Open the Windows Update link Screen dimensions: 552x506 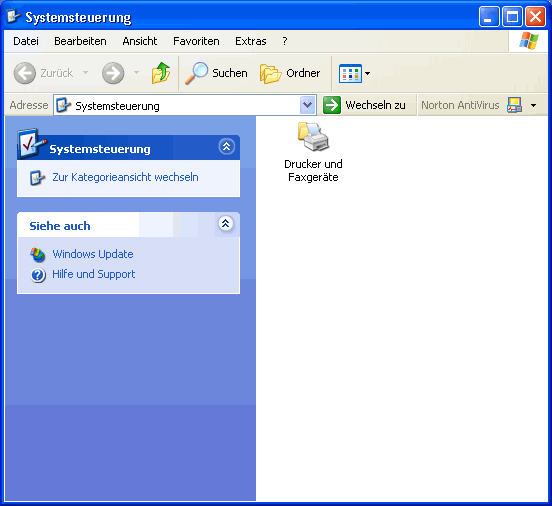[x=93, y=254]
